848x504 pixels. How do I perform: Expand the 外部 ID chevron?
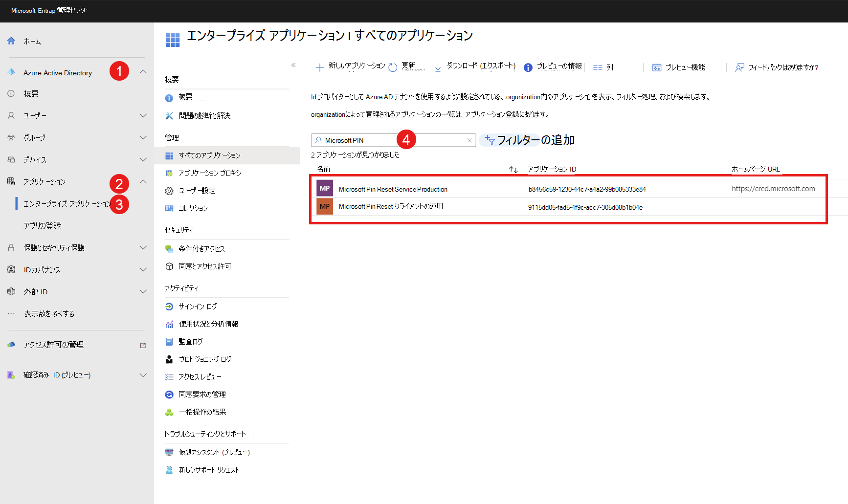tap(143, 292)
